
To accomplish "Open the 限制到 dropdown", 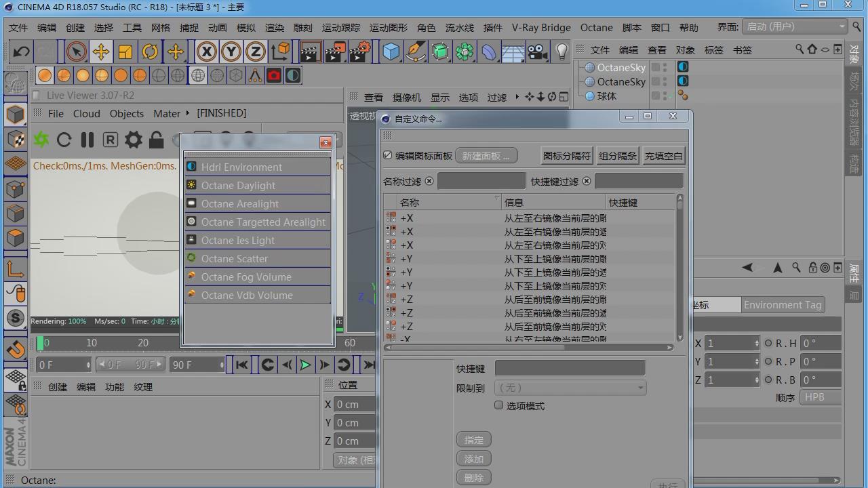I will tap(570, 388).
